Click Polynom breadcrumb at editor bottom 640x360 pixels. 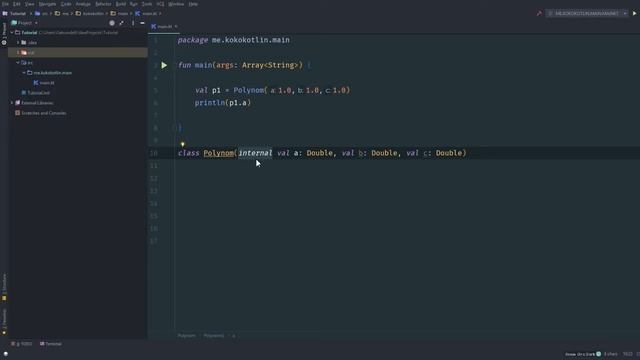pyautogui.click(x=187, y=336)
